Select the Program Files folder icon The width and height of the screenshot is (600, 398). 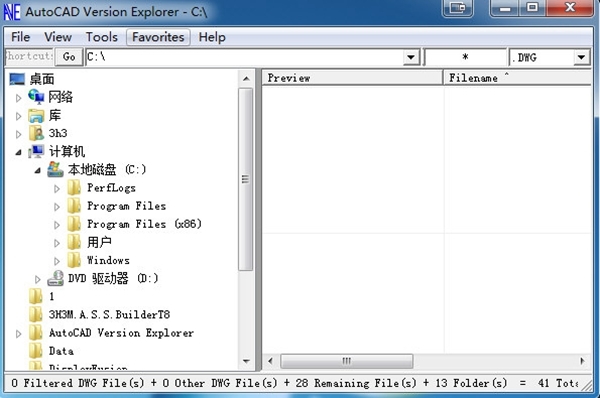74,206
